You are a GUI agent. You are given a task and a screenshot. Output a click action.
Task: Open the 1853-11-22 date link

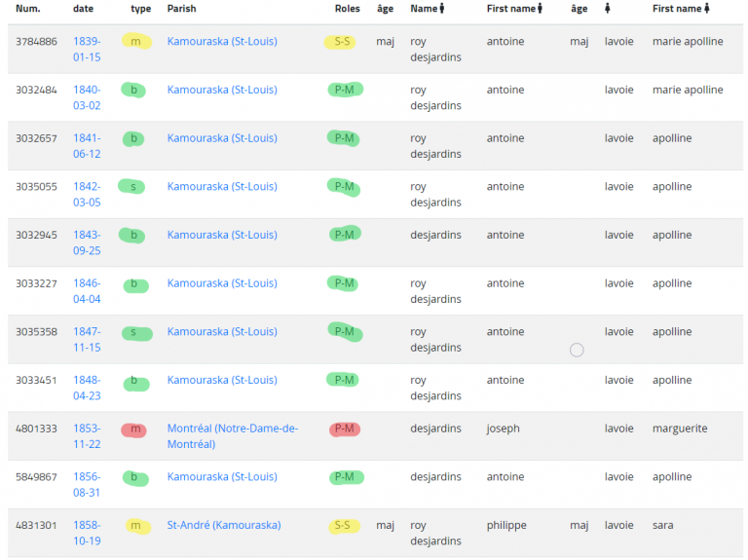click(87, 436)
